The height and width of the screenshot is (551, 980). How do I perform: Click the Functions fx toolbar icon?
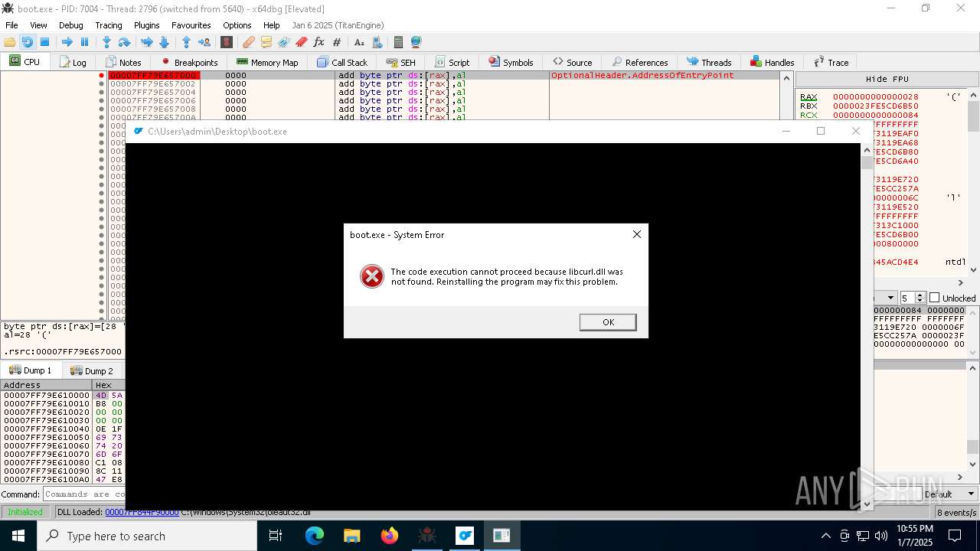[319, 42]
